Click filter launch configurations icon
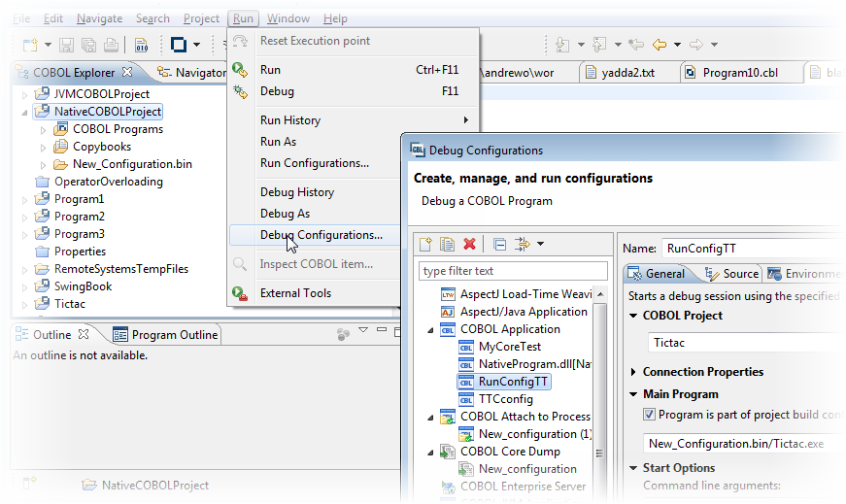846x504 pixels. point(523,245)
